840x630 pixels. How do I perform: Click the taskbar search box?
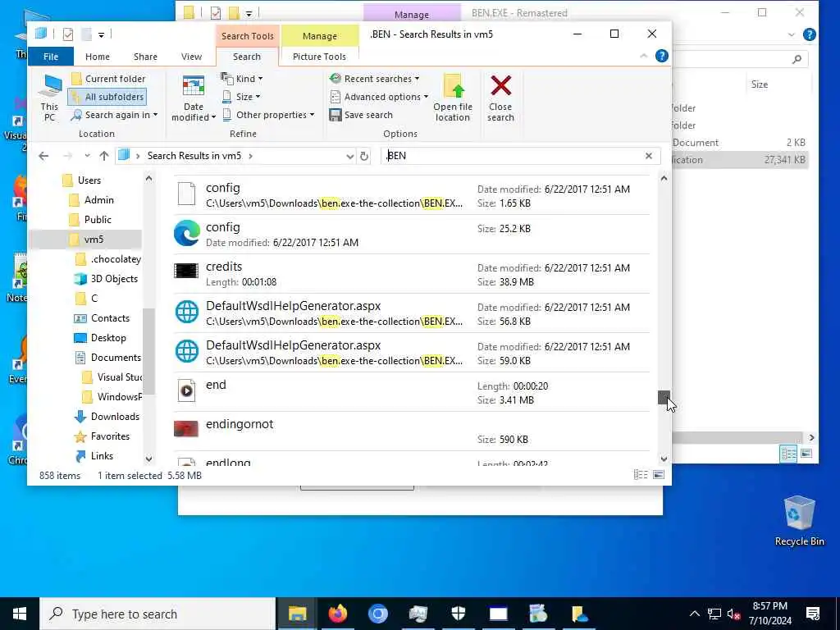pyautogui.click(x=157, y=614)
